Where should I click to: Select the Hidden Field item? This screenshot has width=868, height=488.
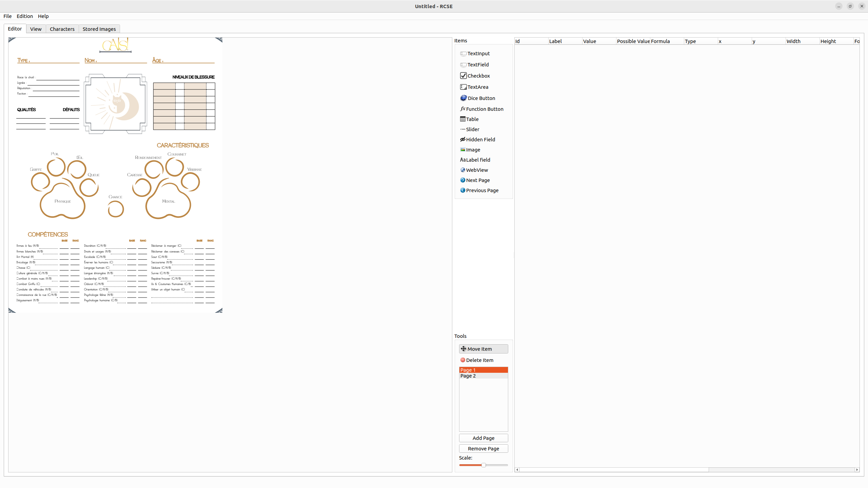coord(480,139)
